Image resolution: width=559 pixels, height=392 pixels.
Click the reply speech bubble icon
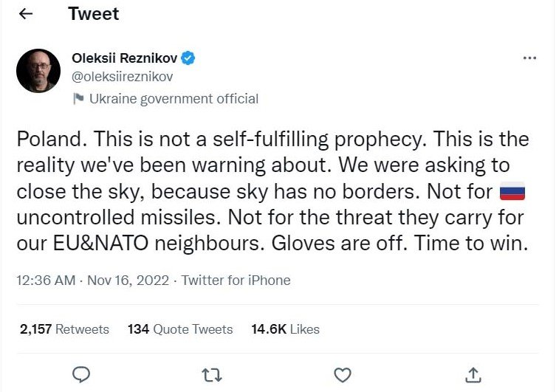82,374
